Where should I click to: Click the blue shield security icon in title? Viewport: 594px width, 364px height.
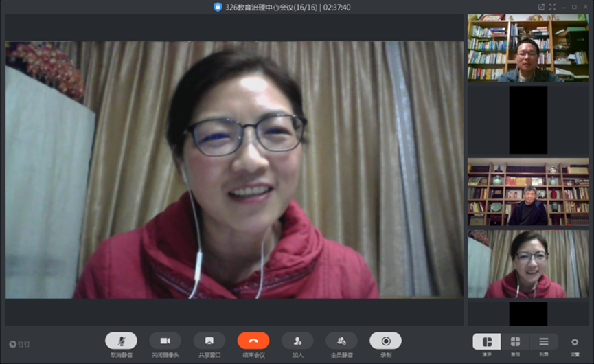tap(218, 7)
